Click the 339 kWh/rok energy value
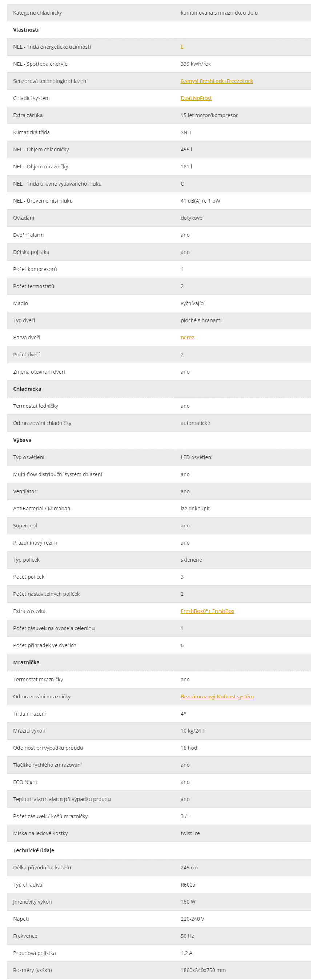Image resolution: width=317 pixels, height=980 pixels. [x=196, y=64]
